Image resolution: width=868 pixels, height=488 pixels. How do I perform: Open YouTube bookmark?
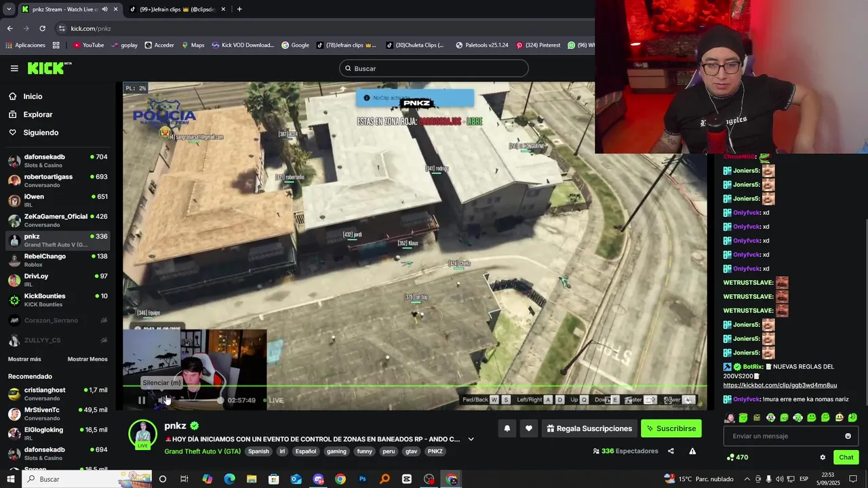click(x=89, y=45)
